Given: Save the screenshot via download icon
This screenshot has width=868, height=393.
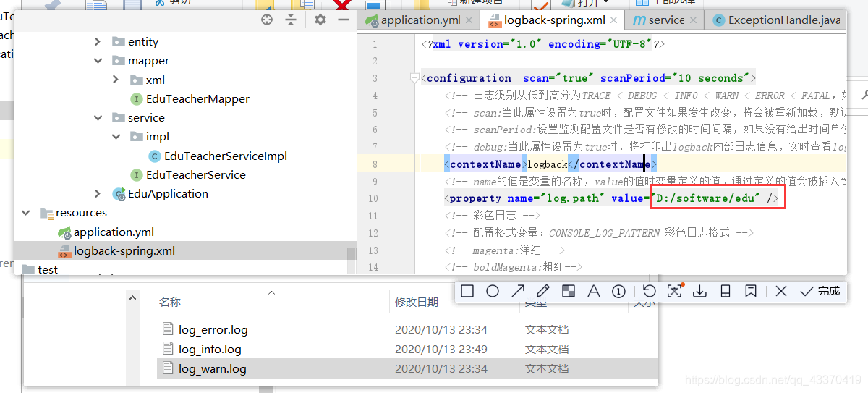Looking at the screenshot, I should (x=700, y=291).
